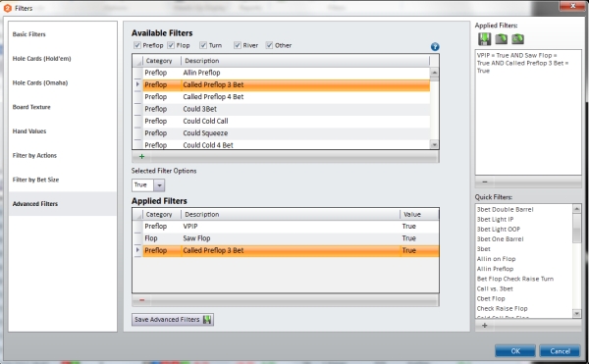
Task: Choose 3bet Light OOP quick filter
Action: [499, 229]
